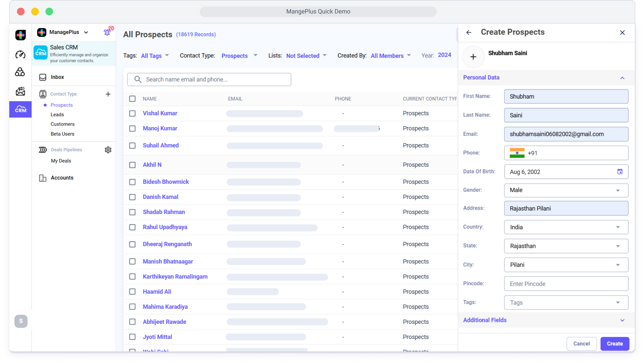The height and width of the screenshot is (363, 644).
Task: Go back using the Create Prospects arrow
Action: tap(469, 32)
